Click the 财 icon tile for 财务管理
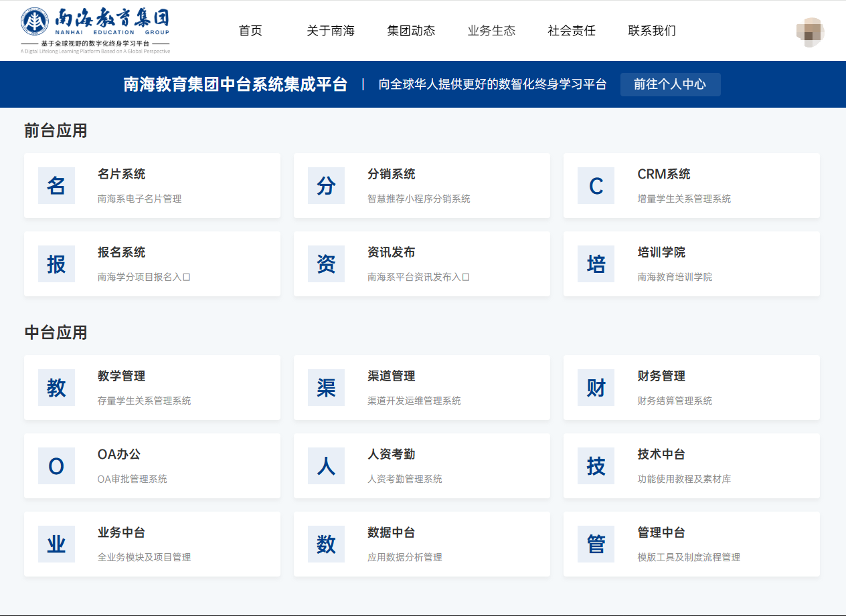846x616 pixels. (596, 387)
